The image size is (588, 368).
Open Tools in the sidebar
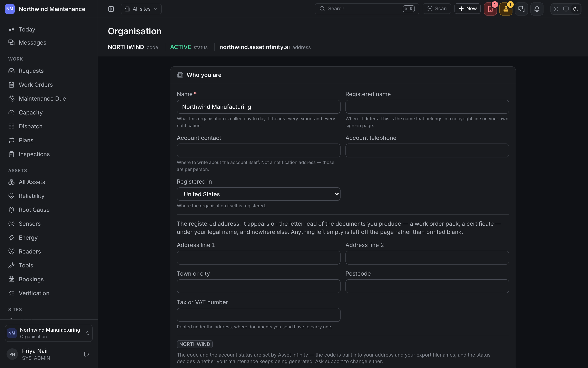(49, 265)
